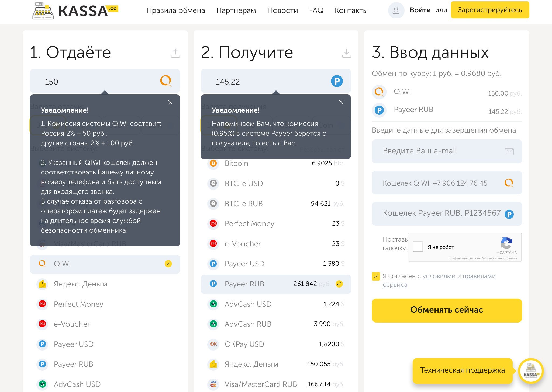Select AdvCash RUB in the receive list
552x392 pixels.
pos(276,324)
